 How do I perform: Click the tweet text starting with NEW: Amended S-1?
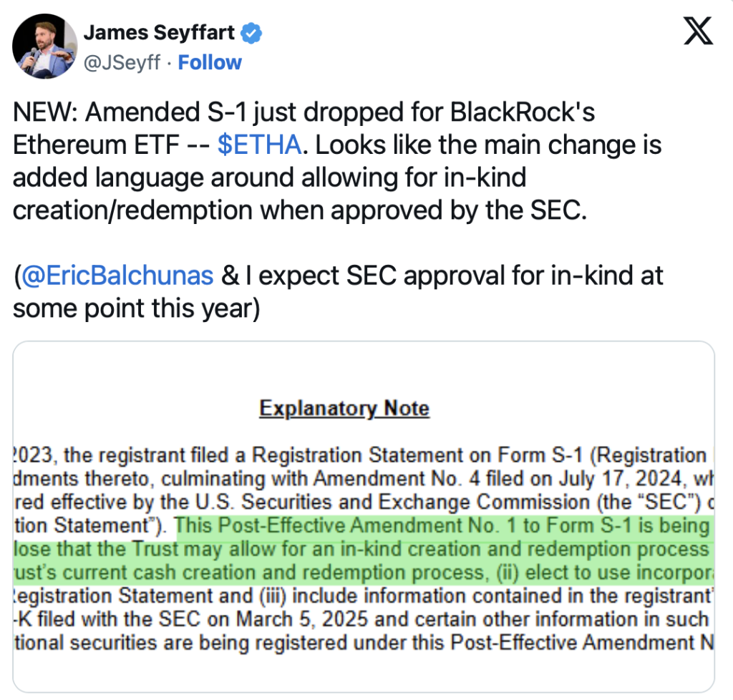337,161
